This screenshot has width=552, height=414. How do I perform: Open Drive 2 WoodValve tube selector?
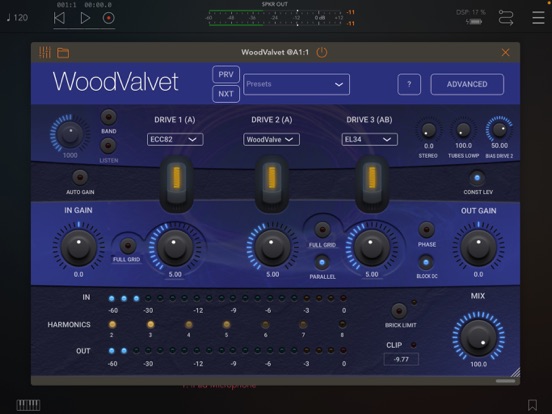pyautogui.click(x=271, y=139)
